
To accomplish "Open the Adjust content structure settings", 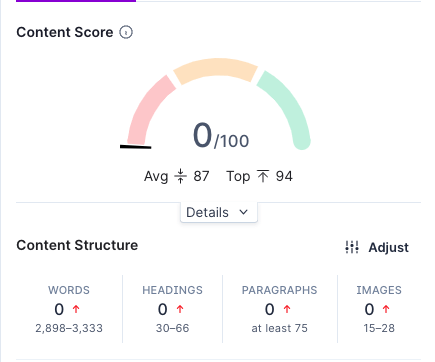I will [x=377, y=247].
